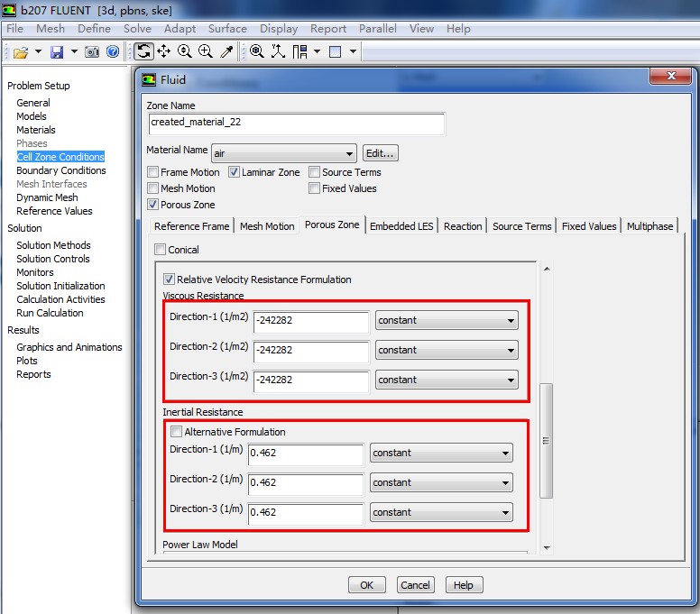This screenshot has width=700, height=614.
Task: Select the rotate view tool
Action: pos(144,51)
